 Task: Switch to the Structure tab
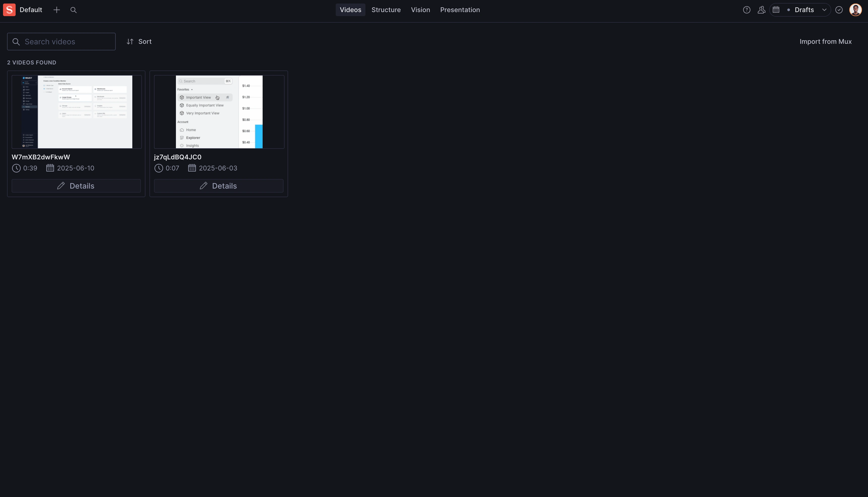tap(386, 10)
